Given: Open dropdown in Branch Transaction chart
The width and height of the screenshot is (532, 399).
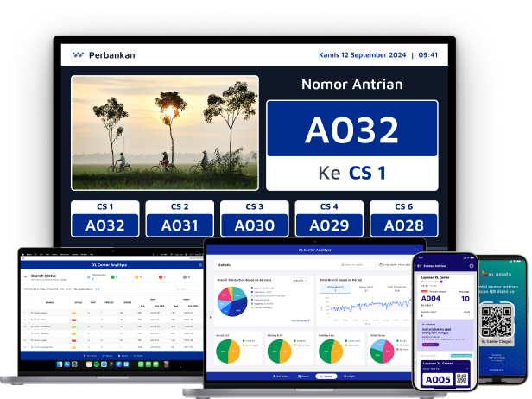Looking at the screenshot, I should 301,281.
